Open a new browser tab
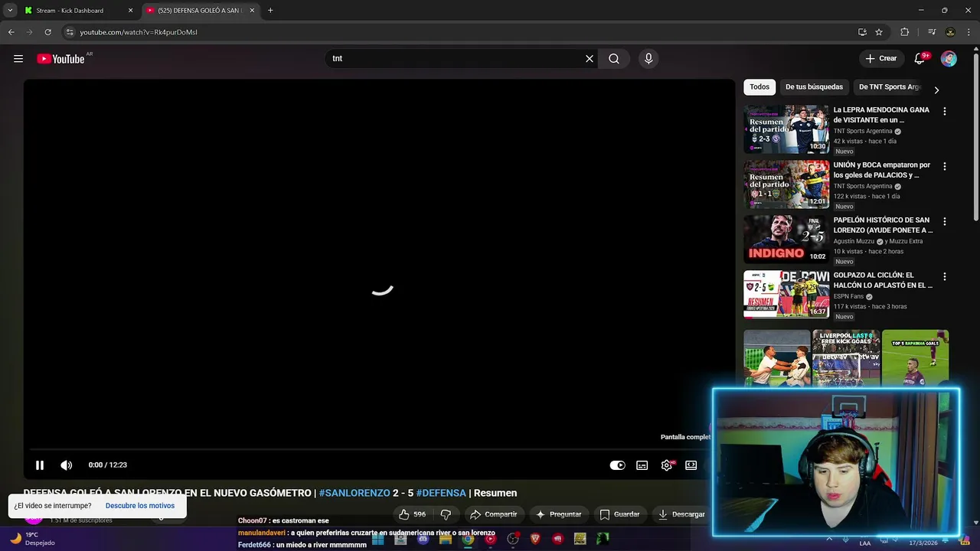 [x=270, y=11]
